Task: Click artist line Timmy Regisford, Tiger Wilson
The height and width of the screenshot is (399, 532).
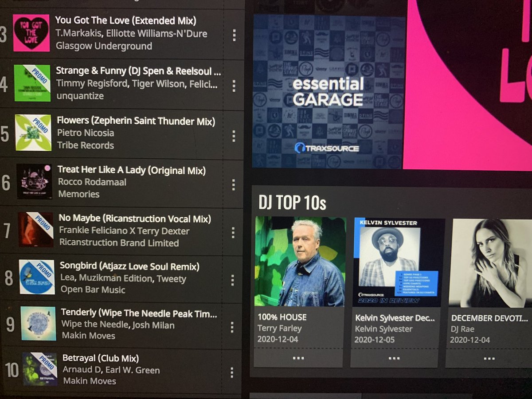Action: pyautogui.click(x=137, y=83)
